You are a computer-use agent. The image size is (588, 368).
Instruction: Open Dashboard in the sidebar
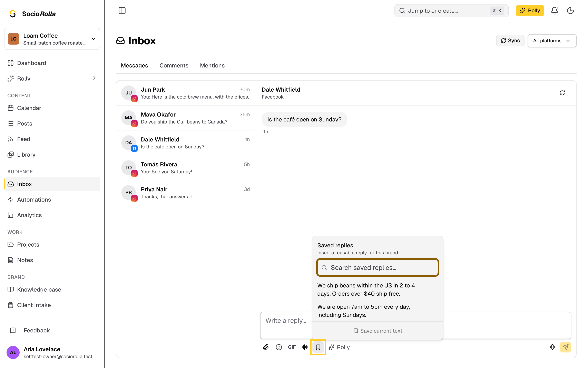(52, 63)
